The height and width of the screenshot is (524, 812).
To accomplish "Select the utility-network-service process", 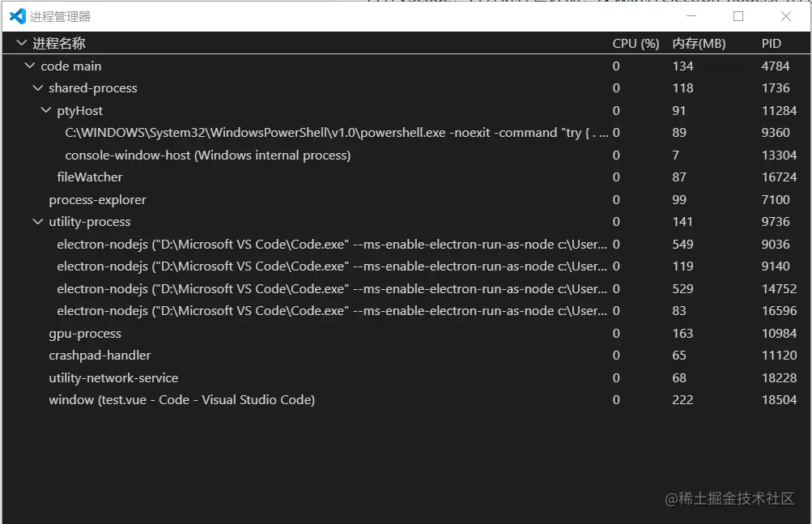I will [113, 378].
